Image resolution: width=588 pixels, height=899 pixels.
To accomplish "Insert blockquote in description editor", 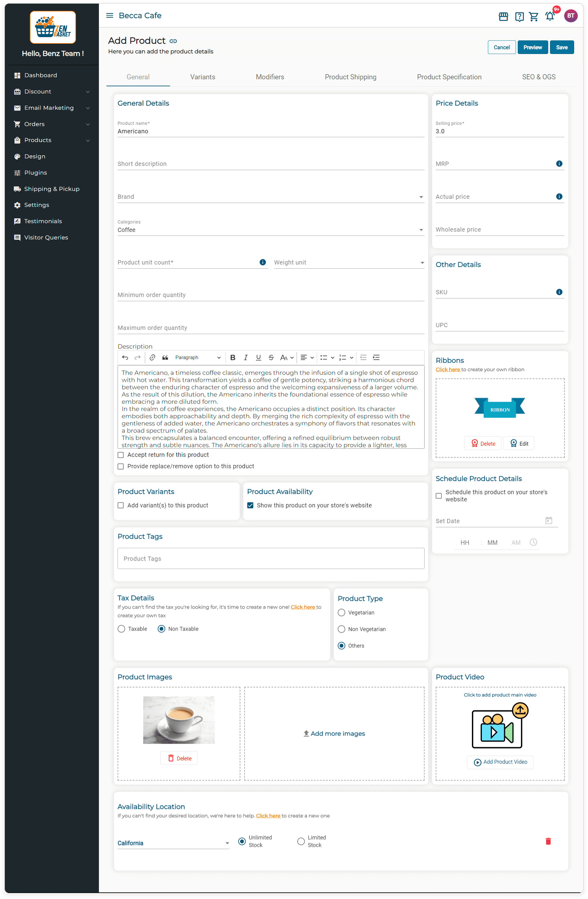I will pyautogui.click(x=165, y=357).
